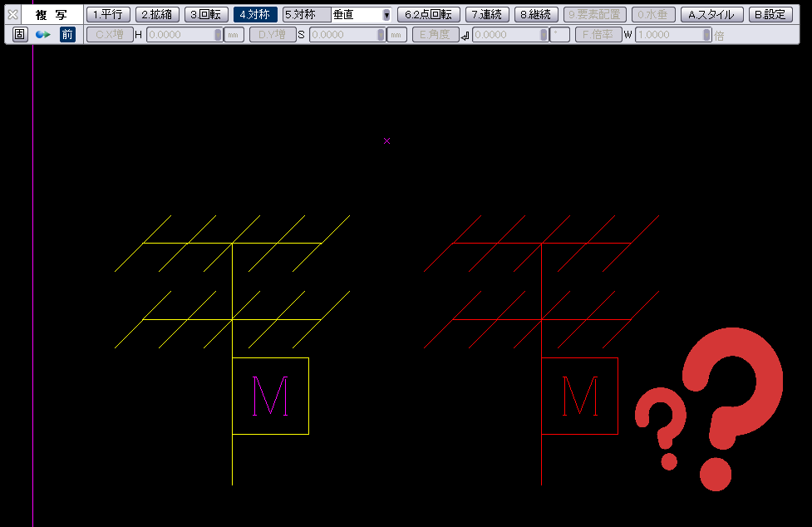This screenshot has height=527, width=812.
Task: Open A.スタイル style options
Action: [x=711, y=14]
